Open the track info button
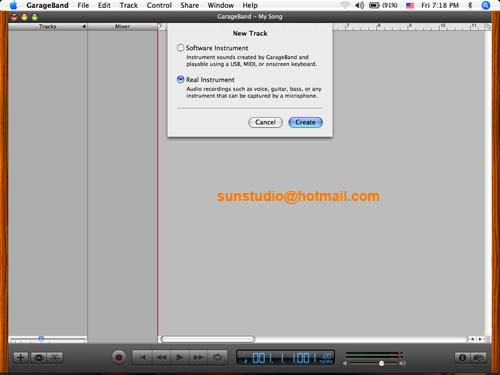 tap(462, 358)
